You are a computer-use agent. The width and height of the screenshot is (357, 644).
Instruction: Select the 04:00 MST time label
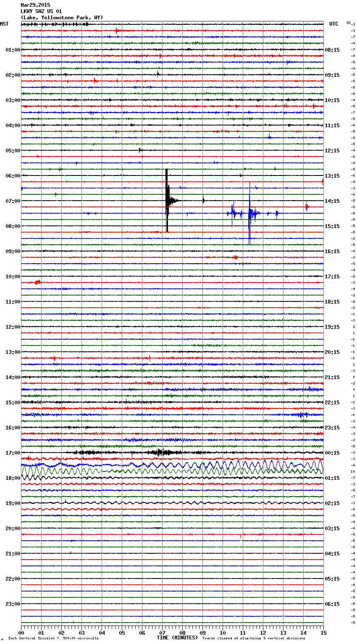pyautogui.click(x=13, y=126)
